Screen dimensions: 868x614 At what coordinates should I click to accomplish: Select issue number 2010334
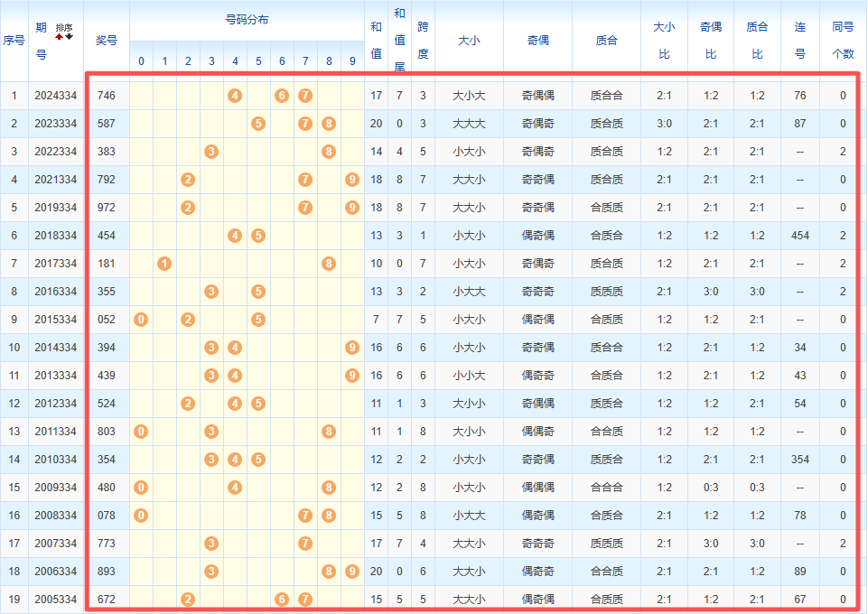coord(56,460)
